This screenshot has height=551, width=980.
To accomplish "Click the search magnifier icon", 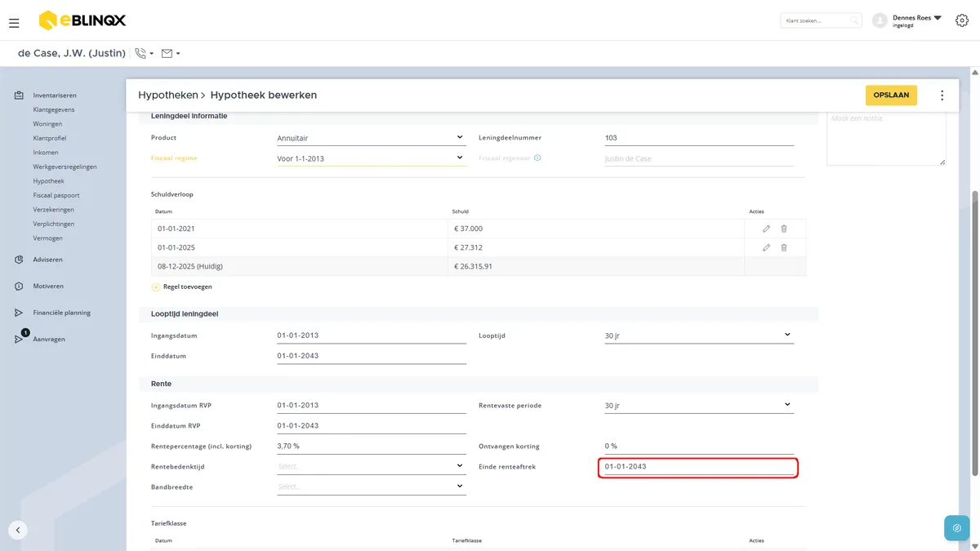I will (x=853, y=20).
